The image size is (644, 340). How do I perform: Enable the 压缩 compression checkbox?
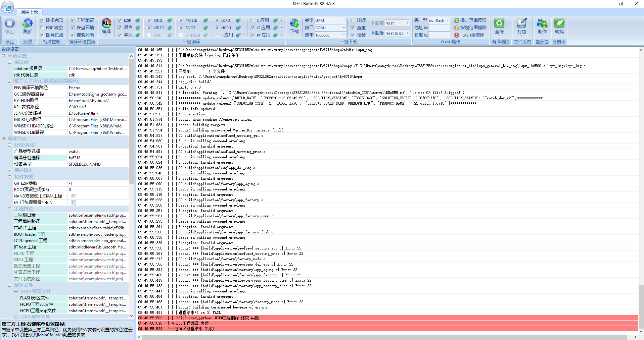point(353,20)
